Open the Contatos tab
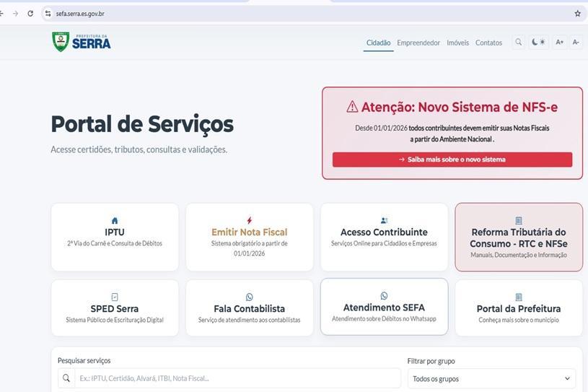The width and height of the screenshot is (588, 392). click(x=488, y=43)
